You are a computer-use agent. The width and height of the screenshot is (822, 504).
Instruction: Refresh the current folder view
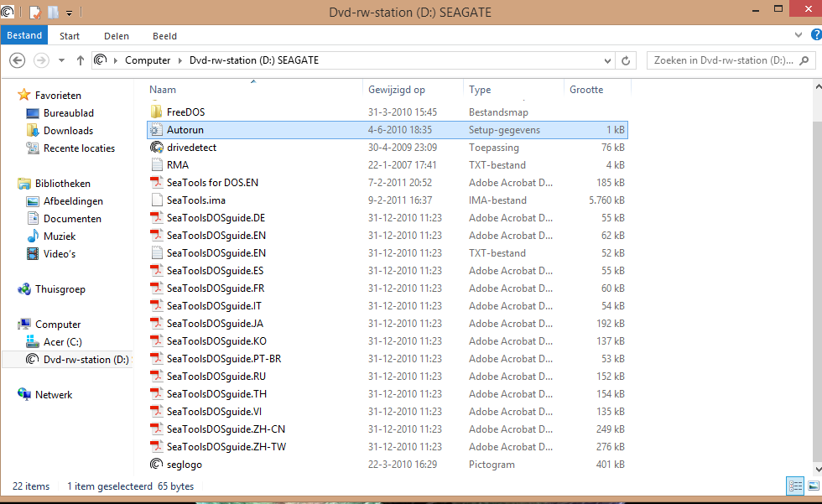point(626,60)
